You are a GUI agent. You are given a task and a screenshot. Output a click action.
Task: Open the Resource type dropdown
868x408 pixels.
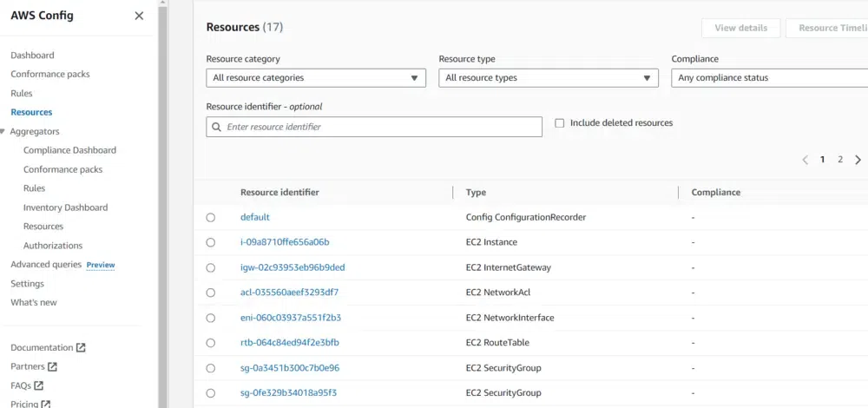point(548,78)
